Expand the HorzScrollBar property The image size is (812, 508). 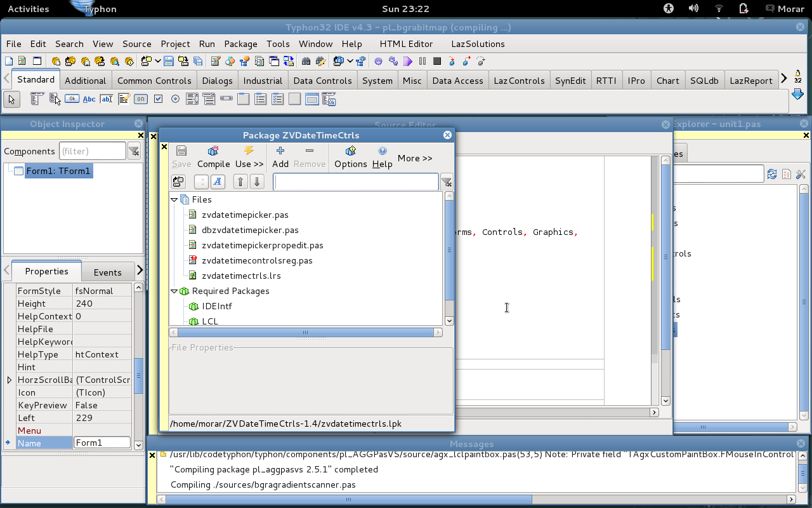(x=9, y=380)
